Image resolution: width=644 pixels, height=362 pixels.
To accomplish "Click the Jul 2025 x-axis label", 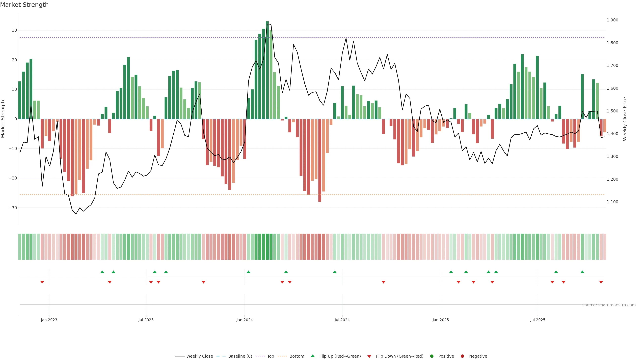I will pos(538,320).
